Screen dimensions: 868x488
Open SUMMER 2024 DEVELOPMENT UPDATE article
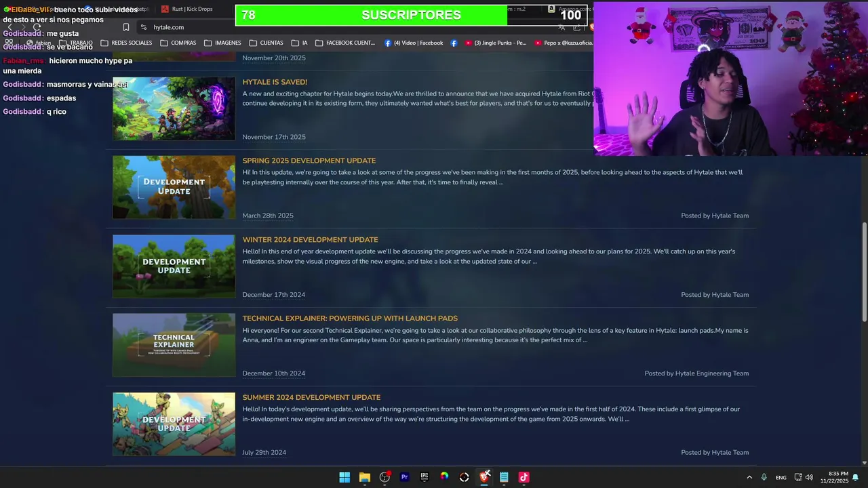311,398
